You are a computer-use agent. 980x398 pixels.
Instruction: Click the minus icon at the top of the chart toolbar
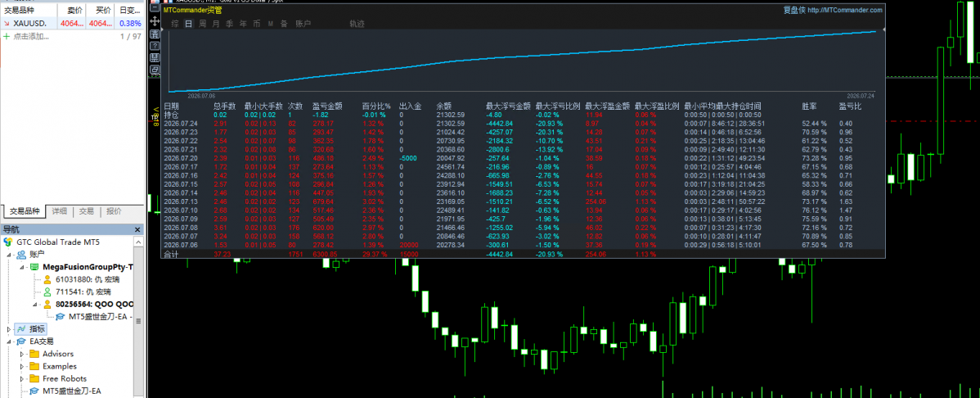click(155, 7)
